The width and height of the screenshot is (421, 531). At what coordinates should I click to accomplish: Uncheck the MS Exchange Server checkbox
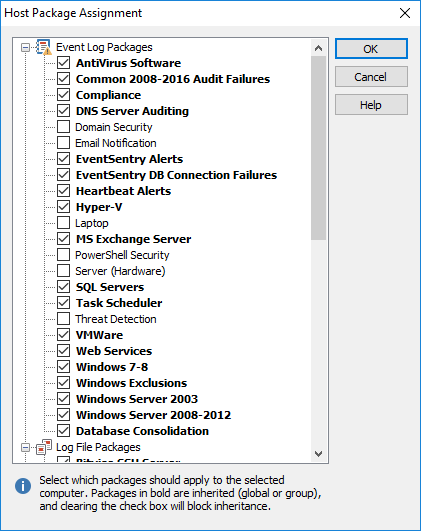(64, 239)
